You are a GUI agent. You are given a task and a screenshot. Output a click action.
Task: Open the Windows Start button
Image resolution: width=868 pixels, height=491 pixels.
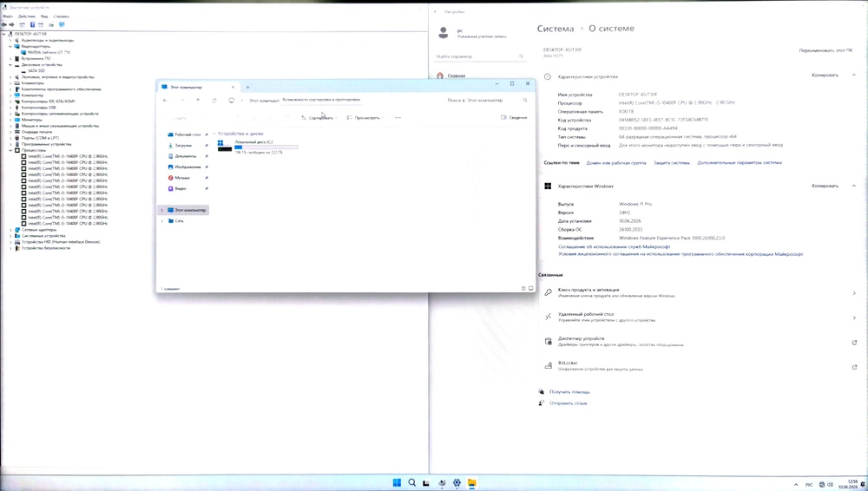tap(397, 482)
